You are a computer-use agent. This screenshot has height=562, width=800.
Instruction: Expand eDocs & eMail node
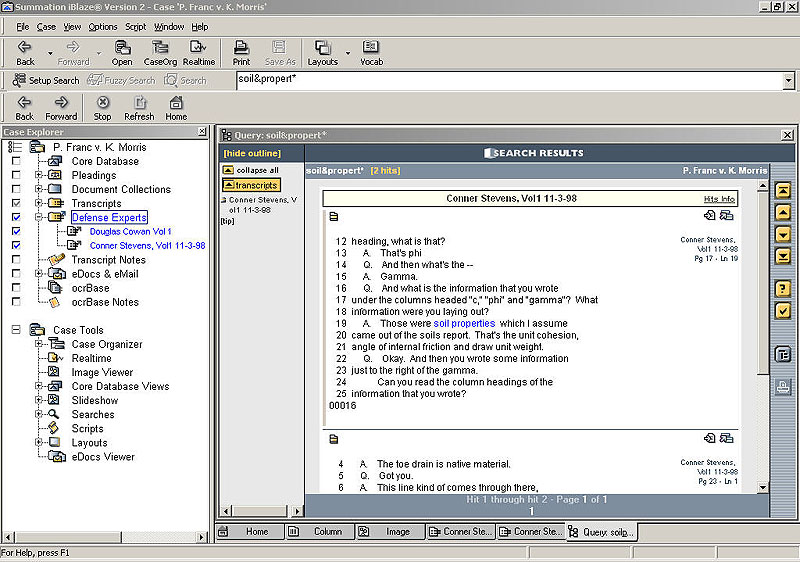(x=38, y=273)
